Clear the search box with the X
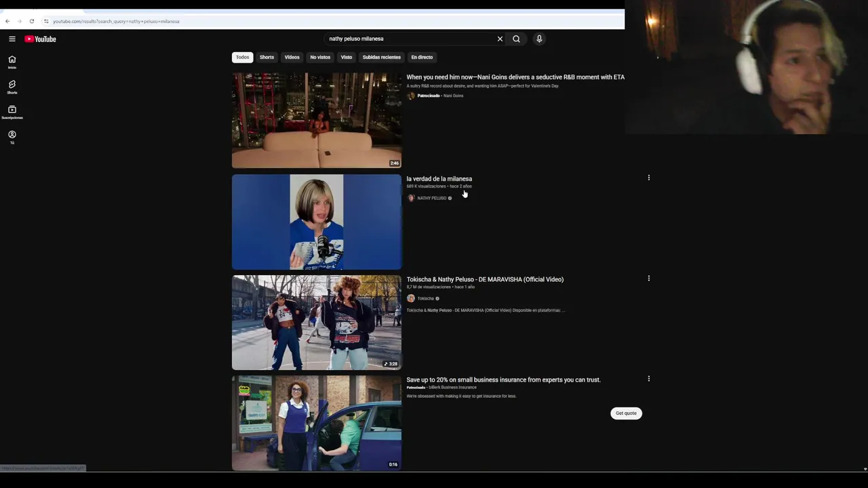 [x=500, y=39]
